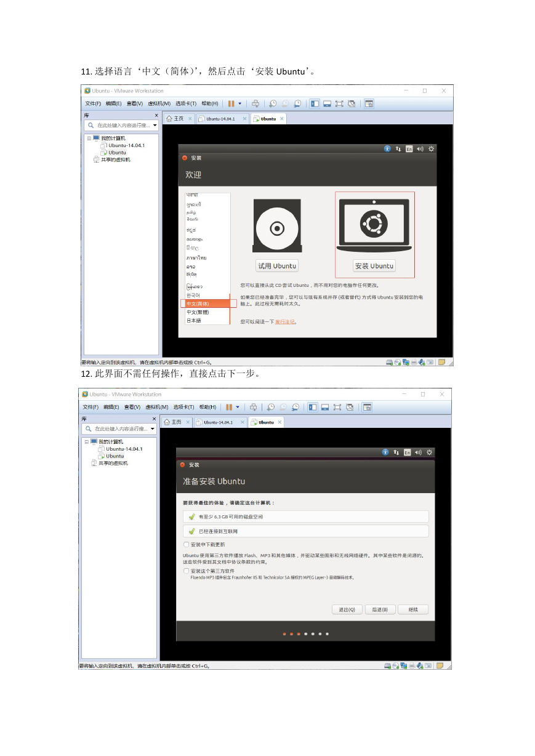
Task: Close the Ubuntu tab in the lower window
Action: 280,422
